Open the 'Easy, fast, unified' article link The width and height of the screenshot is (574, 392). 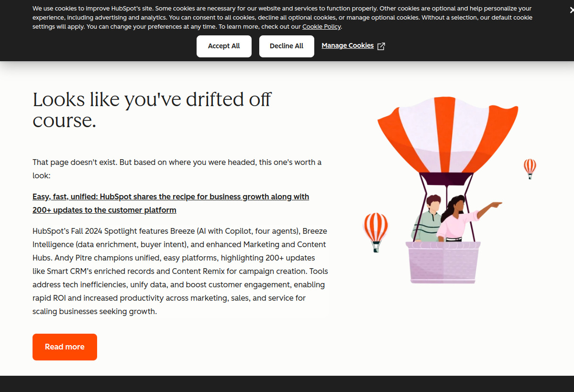coord(171,203)
